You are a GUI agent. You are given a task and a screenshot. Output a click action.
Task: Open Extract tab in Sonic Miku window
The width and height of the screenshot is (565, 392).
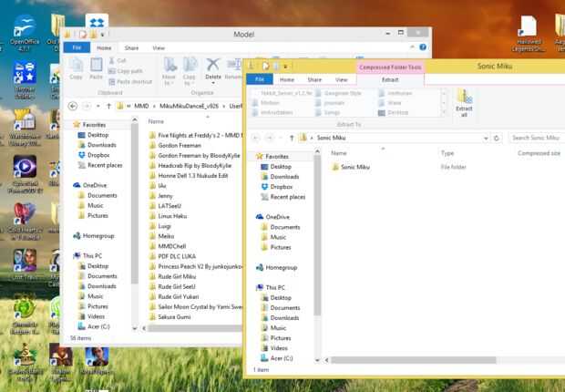[390, 79]
